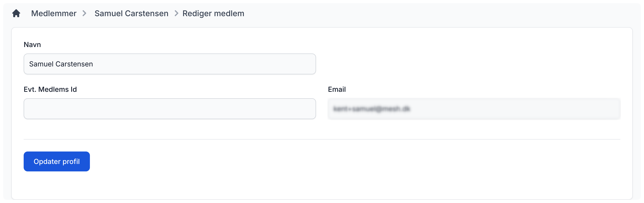Click the word Samuel in Navn field
644x203 pixels.
(x=41, y=64)
